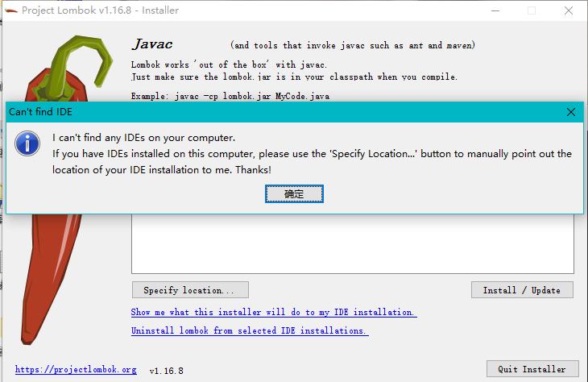
Task: Click the v1.16.8 version text
Action: (x=167, y=371)
